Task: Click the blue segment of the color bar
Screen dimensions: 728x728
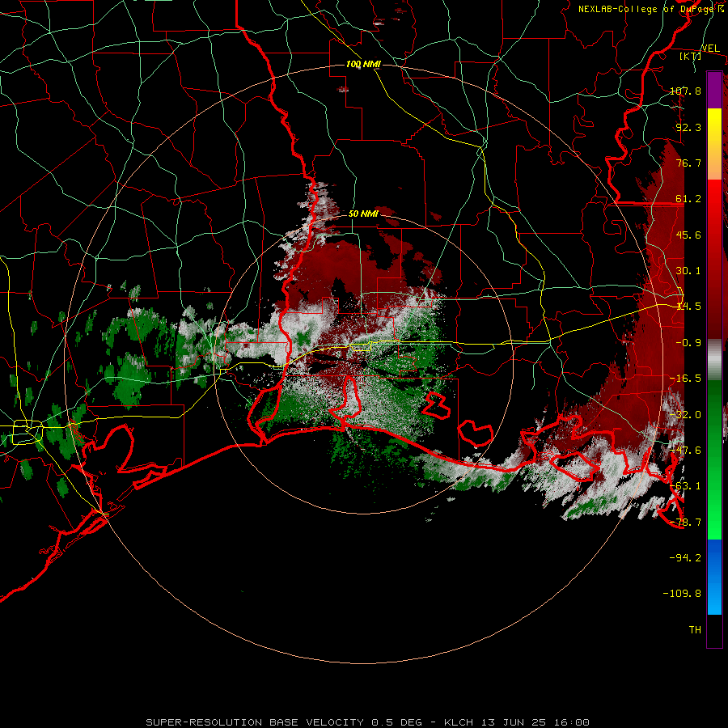Action: click(714, 577)
